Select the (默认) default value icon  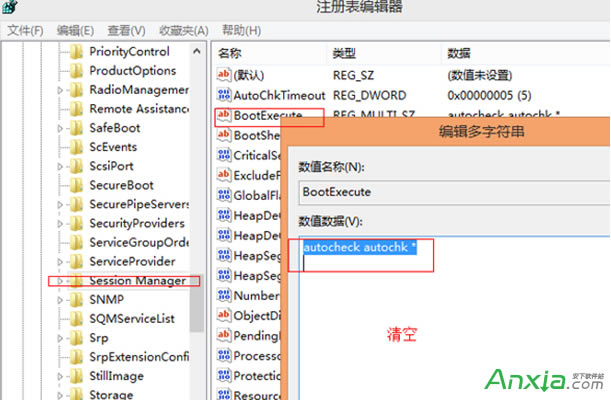pyautogui.click(x=224, y=74)
